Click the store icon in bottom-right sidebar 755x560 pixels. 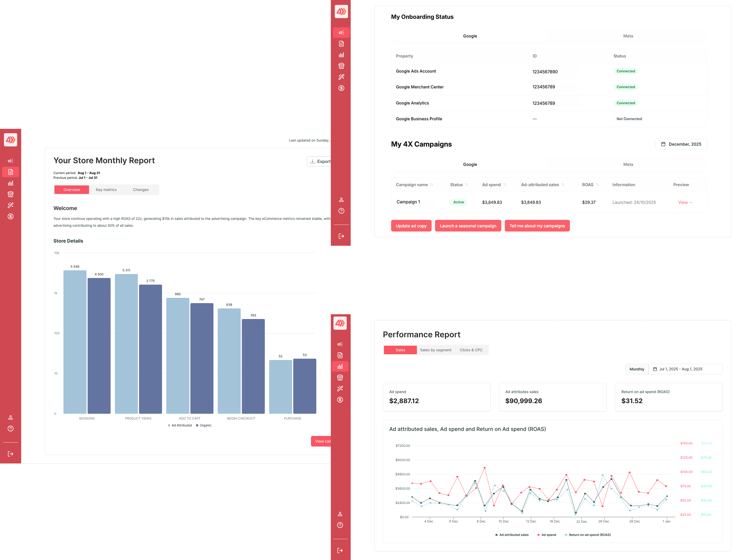(x=340, y=377)
